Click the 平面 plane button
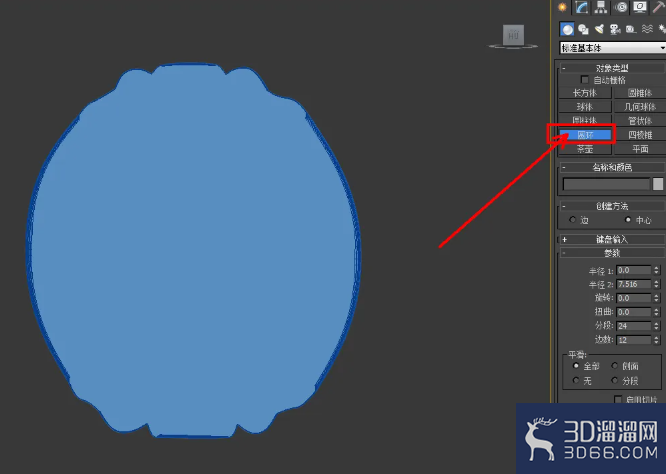 (640, 149)
